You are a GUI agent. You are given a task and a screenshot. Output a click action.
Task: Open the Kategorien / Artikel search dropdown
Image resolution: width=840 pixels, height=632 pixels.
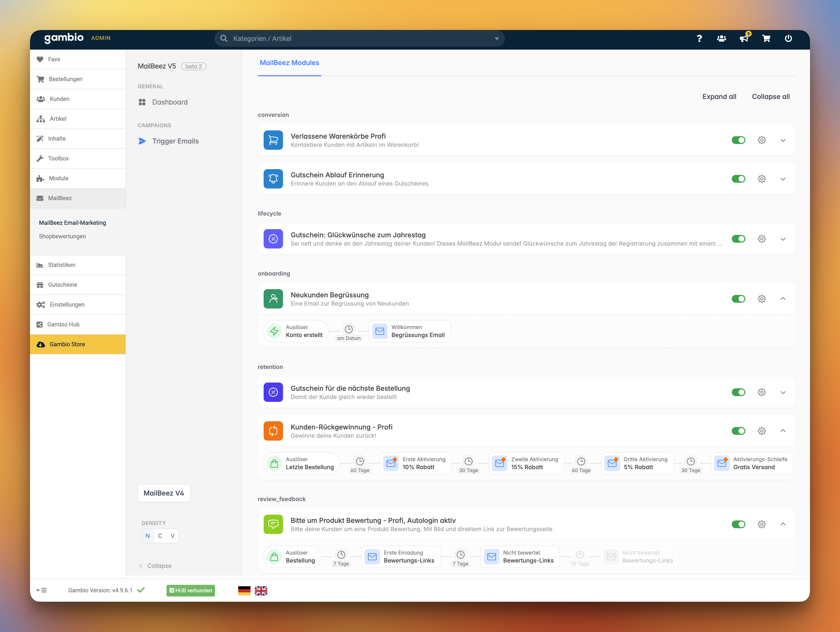tap(496, 39)
